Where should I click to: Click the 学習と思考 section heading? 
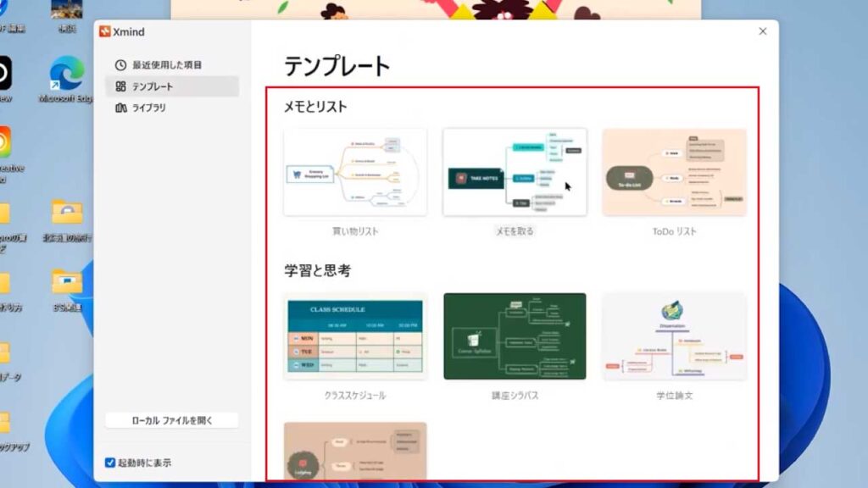[x=318, y=270]
